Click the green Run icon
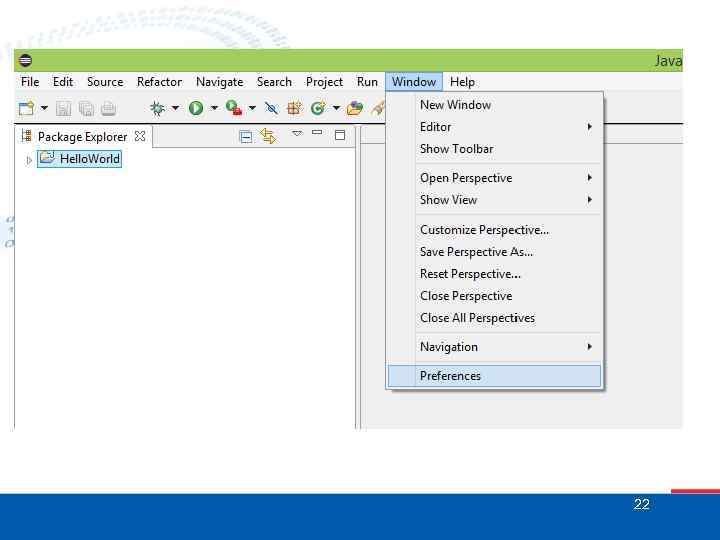This screenshot has height=540, width=720. [196, 108]
